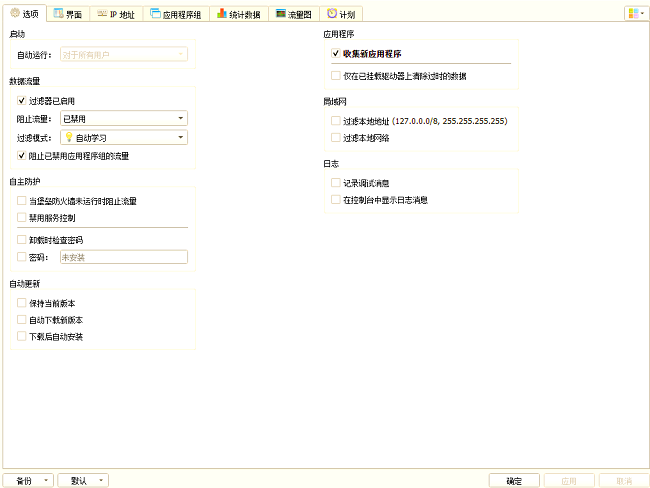The image size is (650, 488).
Task: Expand the 自动运行 dropdown
Action: (x=124, y=54)
